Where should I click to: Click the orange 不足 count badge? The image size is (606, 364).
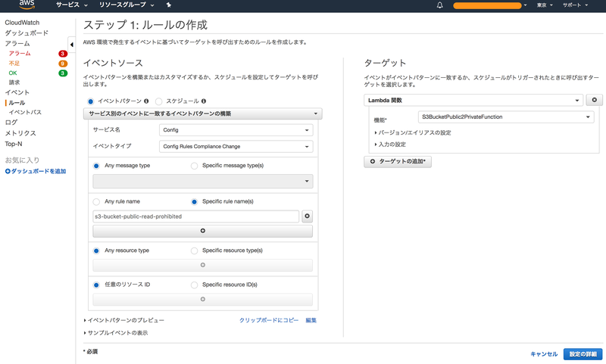point(63,64)
